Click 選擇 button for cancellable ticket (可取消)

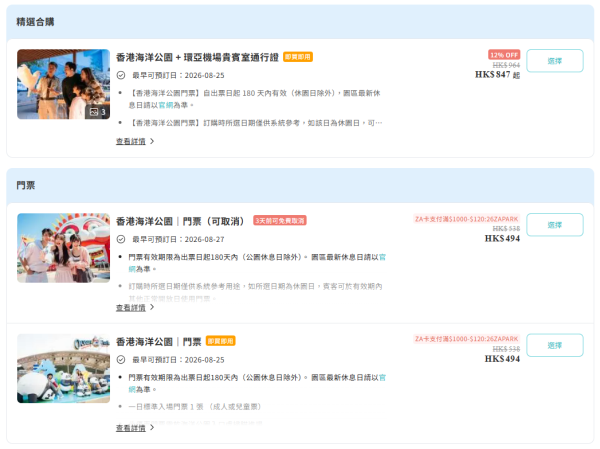554,225
